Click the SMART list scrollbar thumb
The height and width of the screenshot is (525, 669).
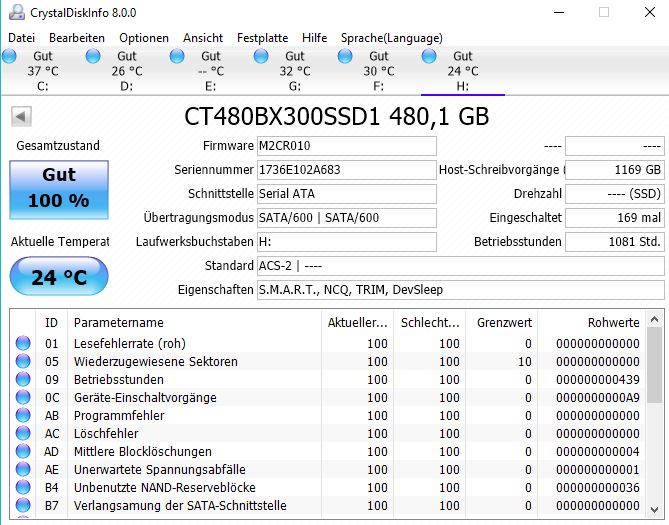point(654,365)
